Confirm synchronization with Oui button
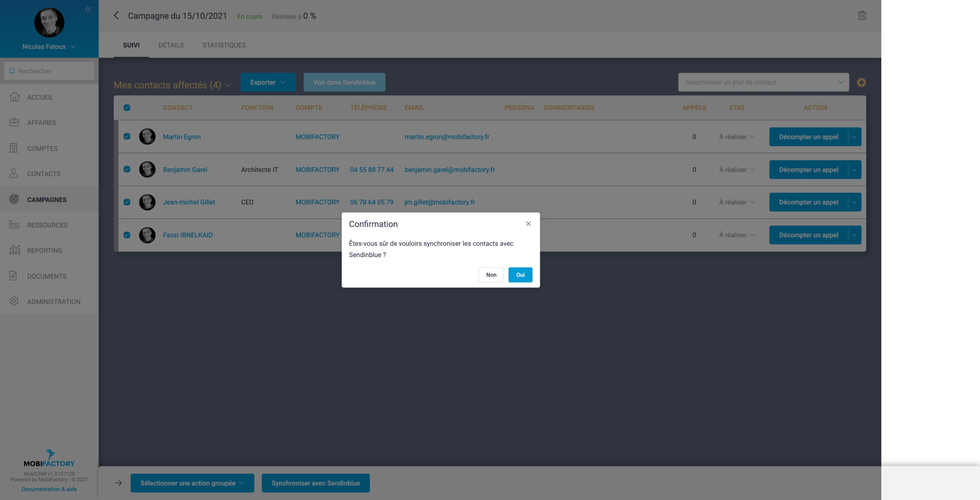The width and height of the screenshot is (980, 500). click(x=520, y=275)
